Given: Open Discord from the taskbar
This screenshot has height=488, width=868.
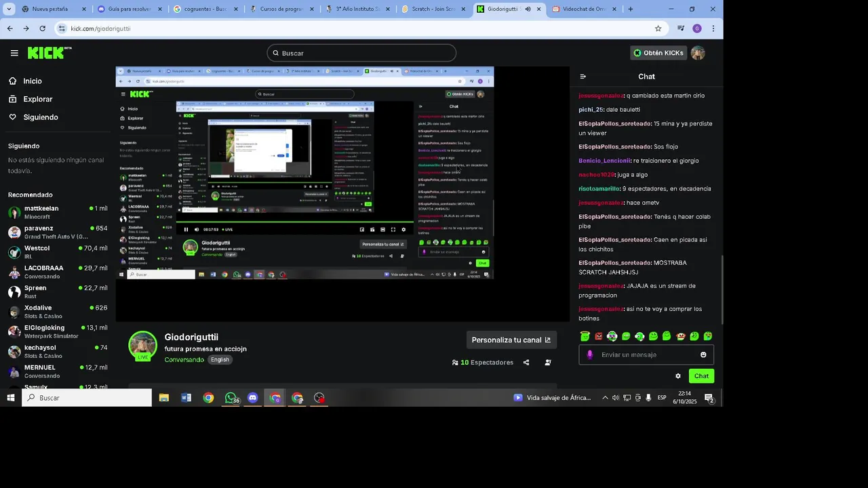Looking at the screenshot, I should [x=253, y=398].
